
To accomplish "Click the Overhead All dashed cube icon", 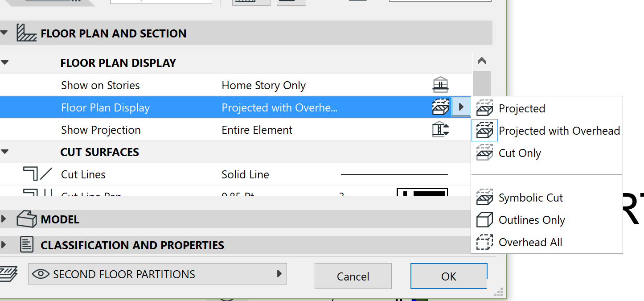I will point(484,242).
